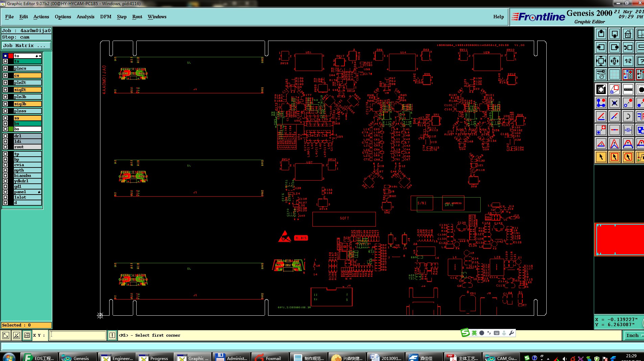Click the dimension spacing arrows icon
Viewport: 644px width, 361px height.
click(628, 130)
